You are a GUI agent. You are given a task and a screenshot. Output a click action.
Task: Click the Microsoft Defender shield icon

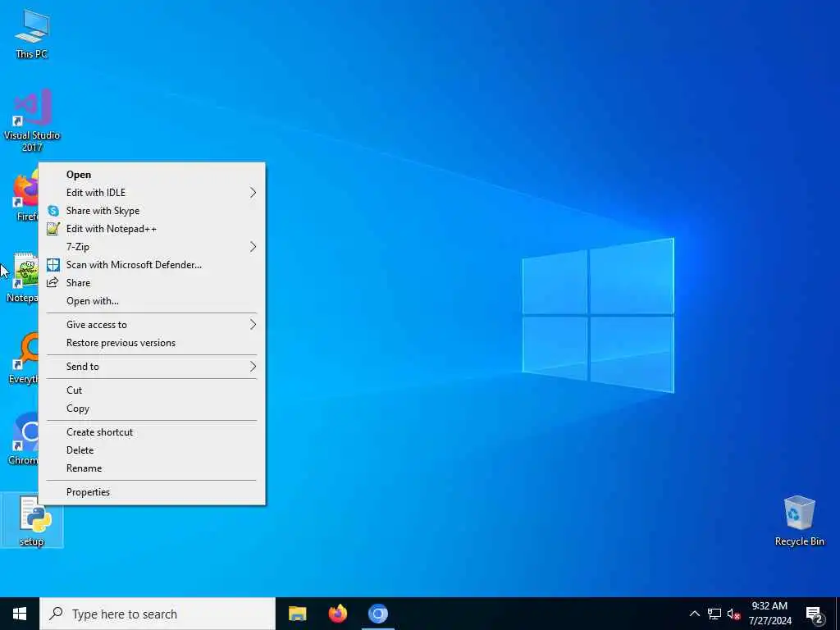(53, 265)
